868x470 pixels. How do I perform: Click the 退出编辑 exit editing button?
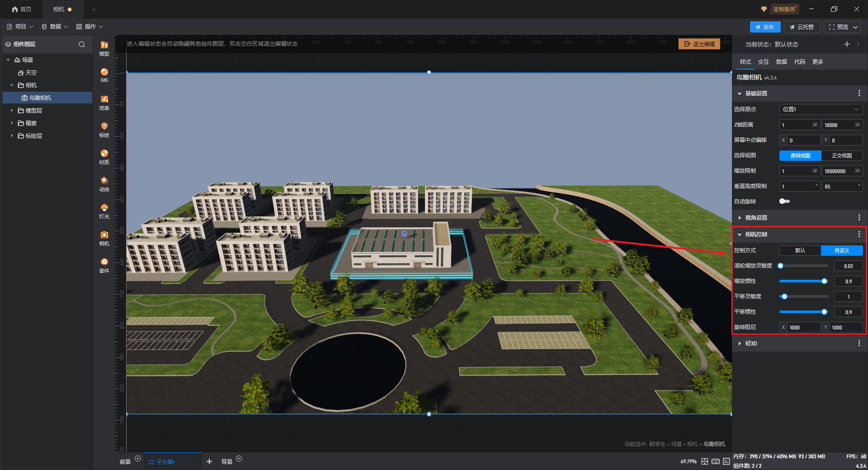[x=699, y=44]
